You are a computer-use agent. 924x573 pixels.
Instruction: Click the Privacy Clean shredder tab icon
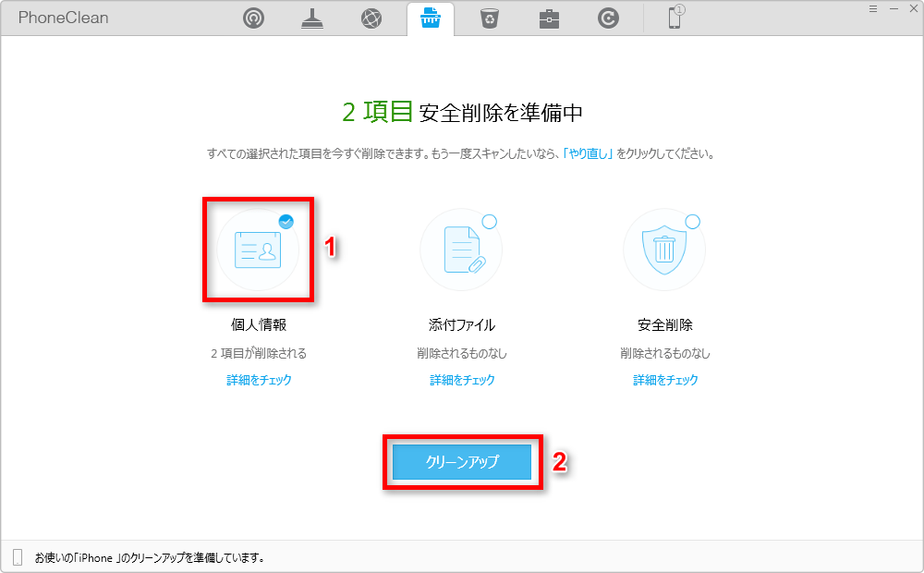tap(430, 17)
